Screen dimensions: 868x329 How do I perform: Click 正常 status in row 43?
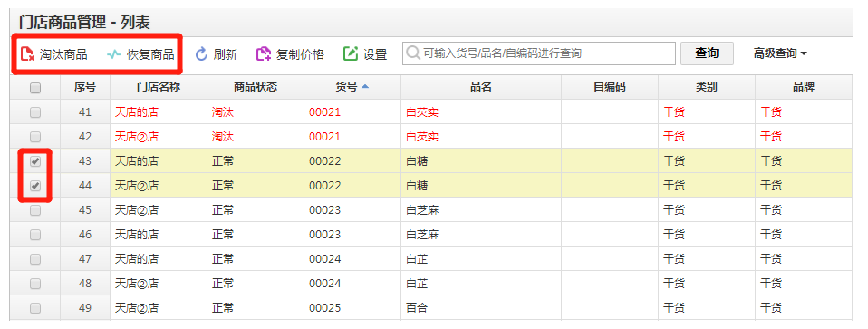(x=223, y=161)
